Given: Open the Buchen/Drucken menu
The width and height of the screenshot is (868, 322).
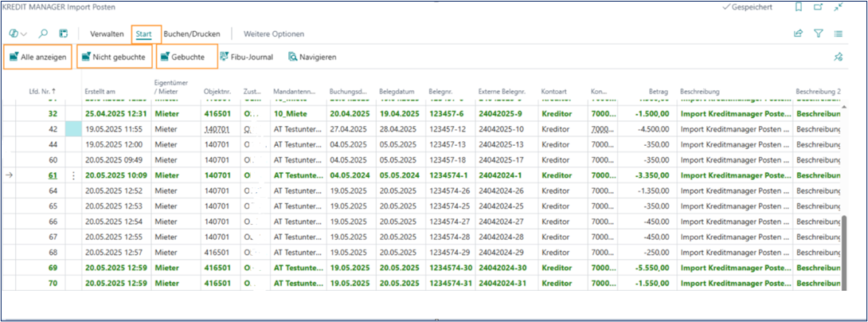Looking at the screenshot, I should (192, 34).
